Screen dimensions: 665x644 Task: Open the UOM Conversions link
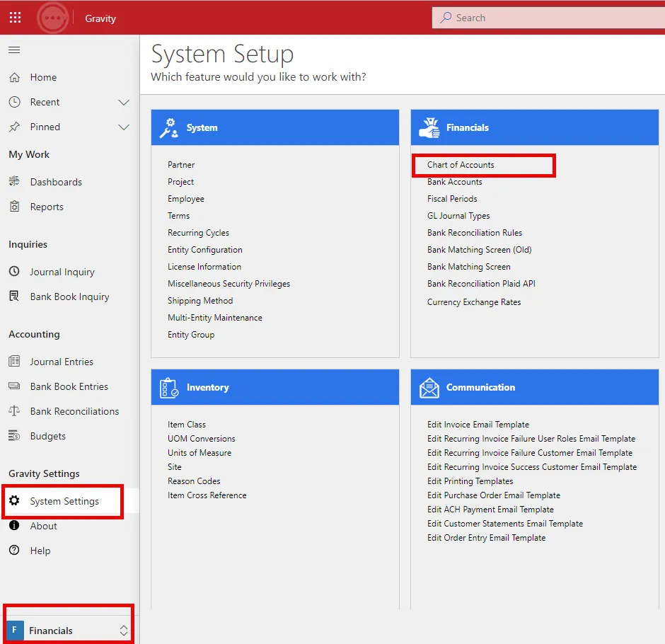point(202,438)
